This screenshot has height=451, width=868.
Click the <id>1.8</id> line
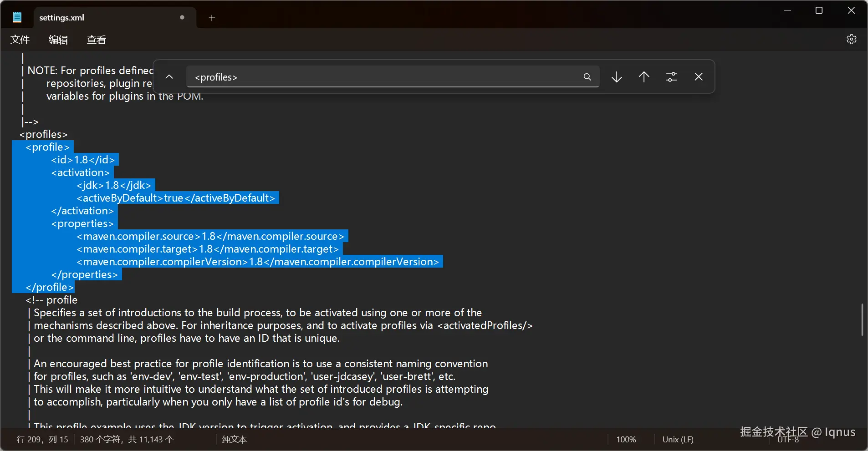click(x=83, y=160)
